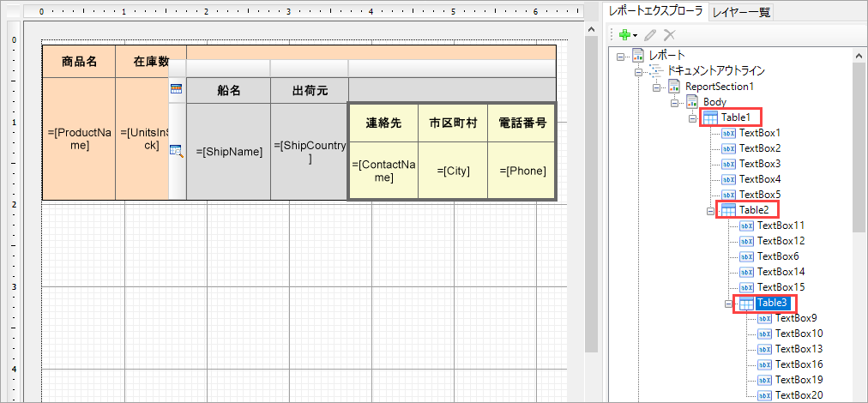Select the TextBox13 label
Screen dimensions: 868x403
(799, 349)
